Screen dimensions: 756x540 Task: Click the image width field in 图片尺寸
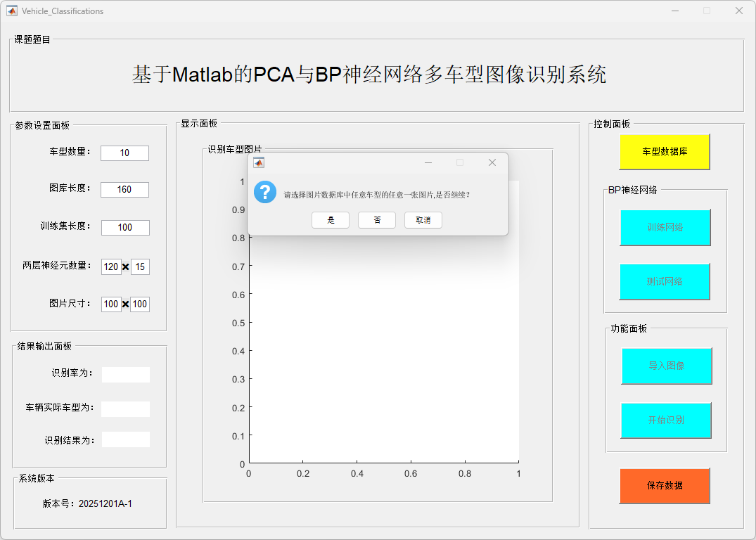click(x=111, y=304)
